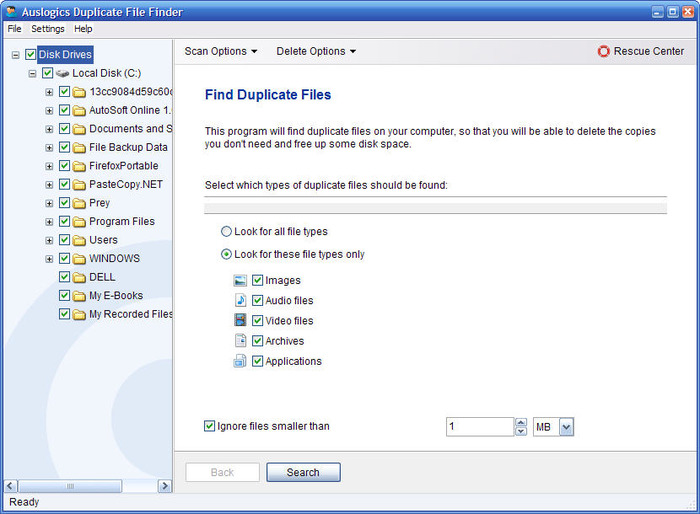The height and width of the screenshot is (514, 700).
Task: Click the file size input field
Action: [x=479, y=427]
